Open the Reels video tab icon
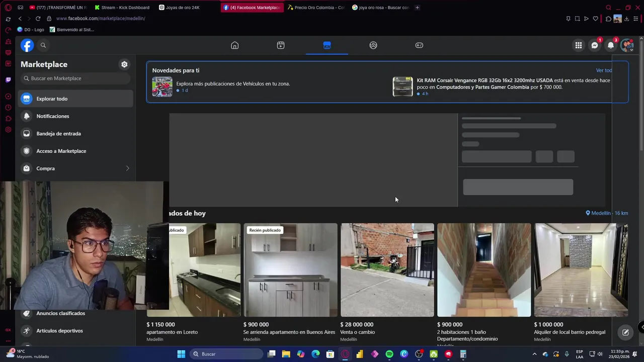 [281, 45]
